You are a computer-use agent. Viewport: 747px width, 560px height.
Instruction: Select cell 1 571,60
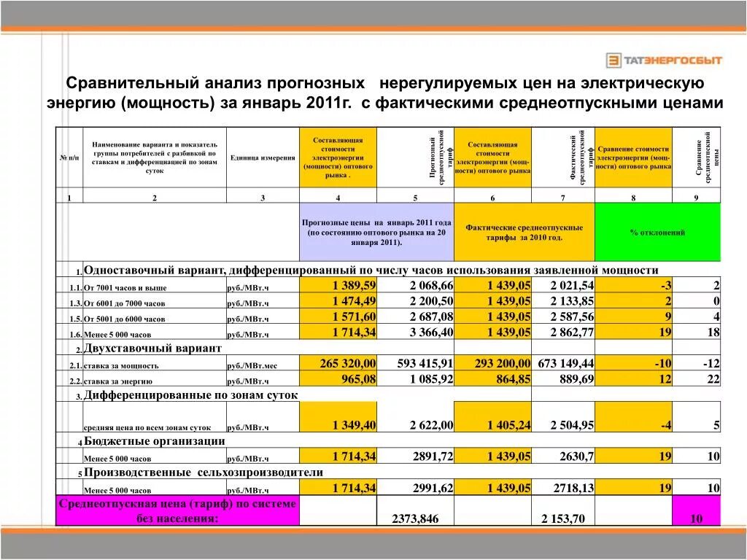[x=338, y=316]
